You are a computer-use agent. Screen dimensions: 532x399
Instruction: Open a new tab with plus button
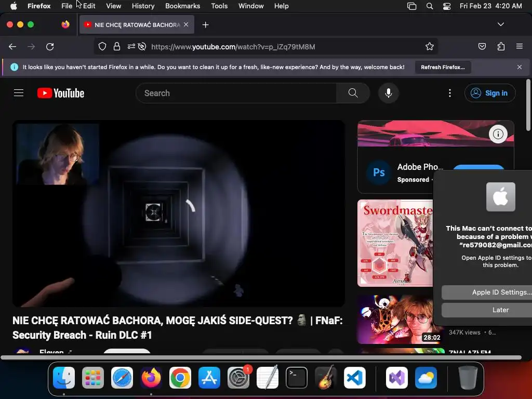(205, 25)
